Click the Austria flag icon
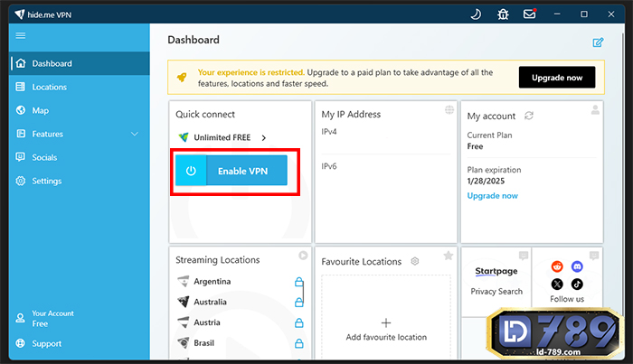 184,322
